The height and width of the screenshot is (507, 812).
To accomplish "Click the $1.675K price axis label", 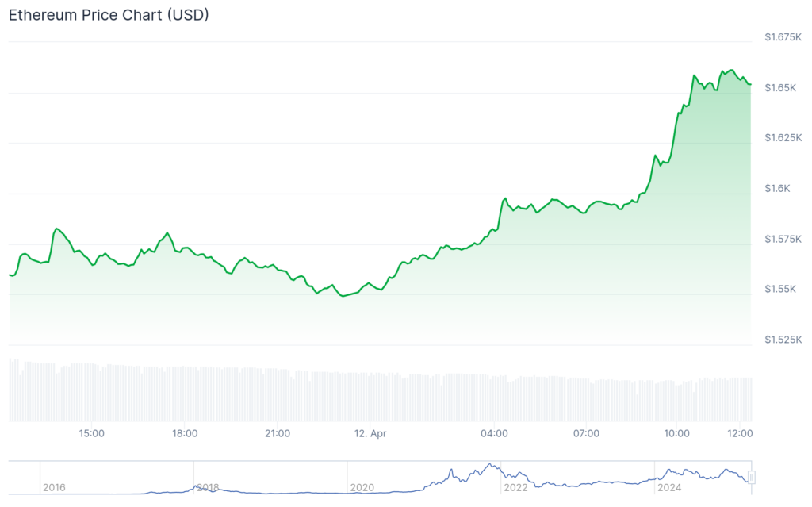I will [782, 35].
